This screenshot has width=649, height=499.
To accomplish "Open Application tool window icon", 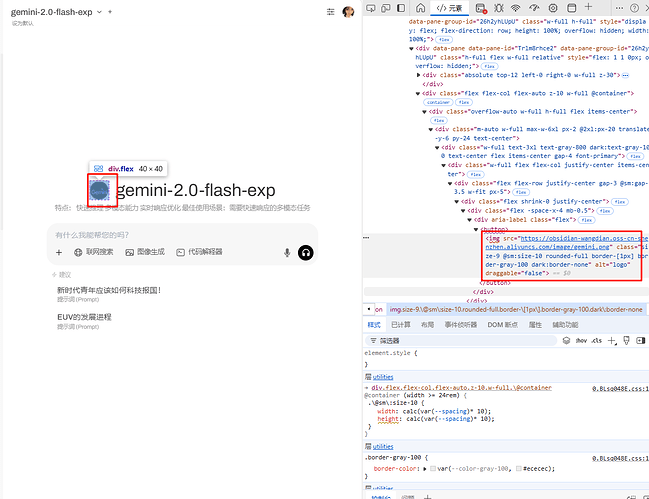I will (x=572, y=8).
